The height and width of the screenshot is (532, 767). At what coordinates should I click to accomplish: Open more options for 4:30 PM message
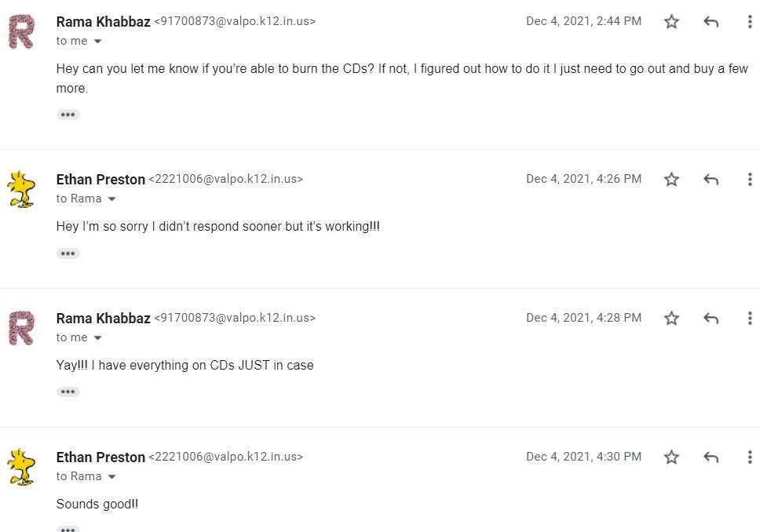click(x=750, y=457)
